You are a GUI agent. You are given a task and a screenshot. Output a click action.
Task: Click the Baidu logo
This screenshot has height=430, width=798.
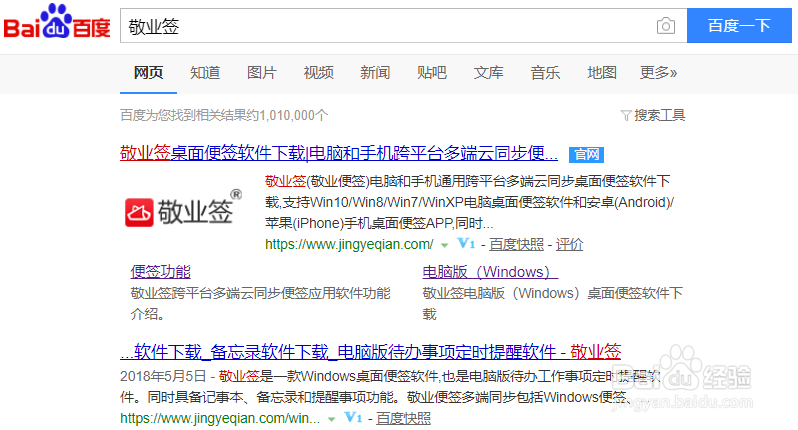point(57,21)
